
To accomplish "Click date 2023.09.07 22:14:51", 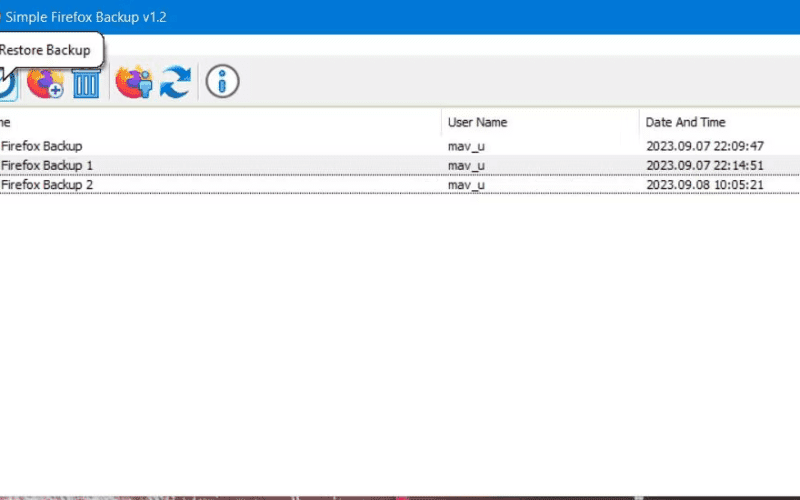I will [705, 165].
